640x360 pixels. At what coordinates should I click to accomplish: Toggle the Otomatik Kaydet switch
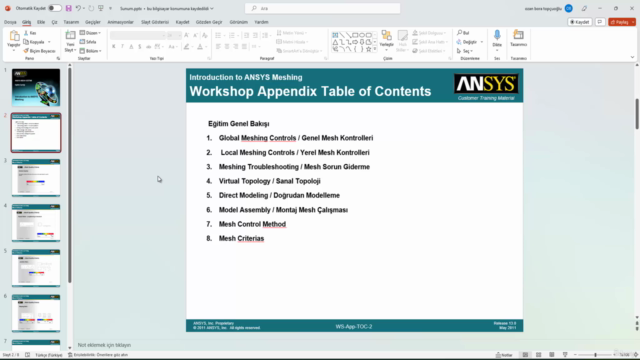[x=55, y=8]
